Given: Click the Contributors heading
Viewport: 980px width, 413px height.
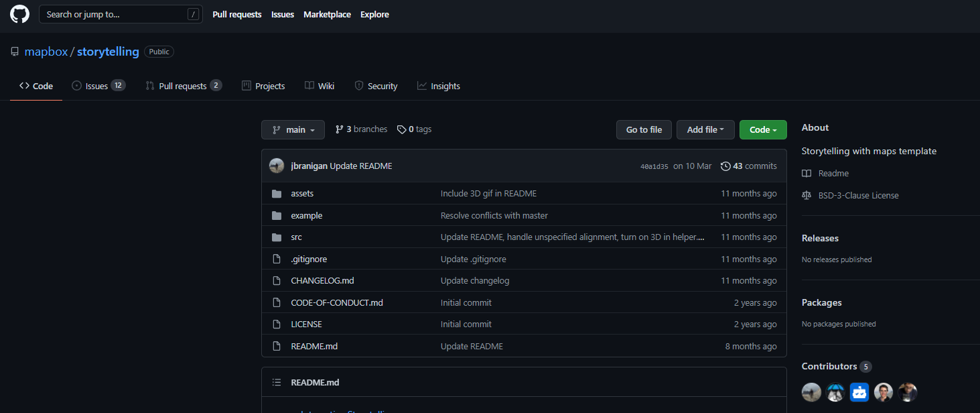Looking at the screenshot, I should [x=829, y=366].
